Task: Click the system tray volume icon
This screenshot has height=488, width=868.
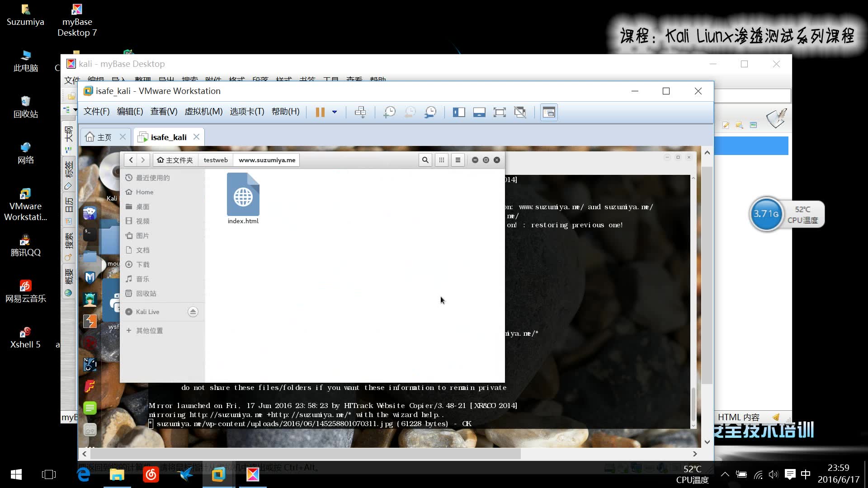Action: [x=774, y=474]
